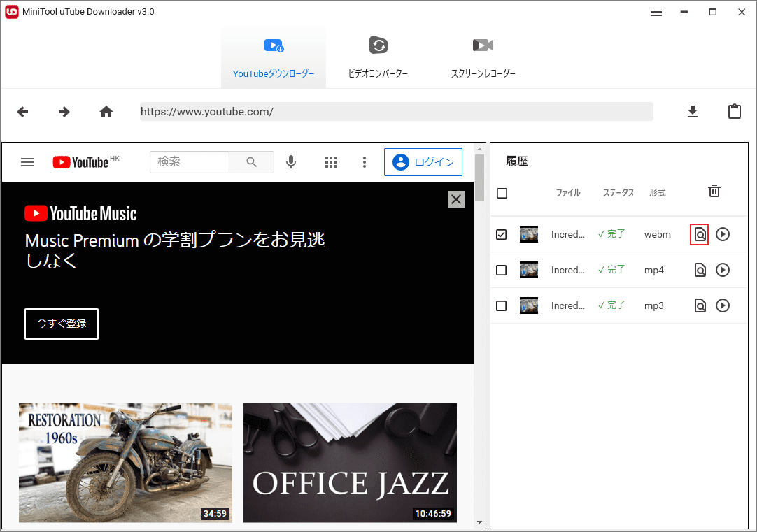Switch to YouTubeダウンローダー tab
The width and height of the screenshot is (757, 532).
[274, 57]
